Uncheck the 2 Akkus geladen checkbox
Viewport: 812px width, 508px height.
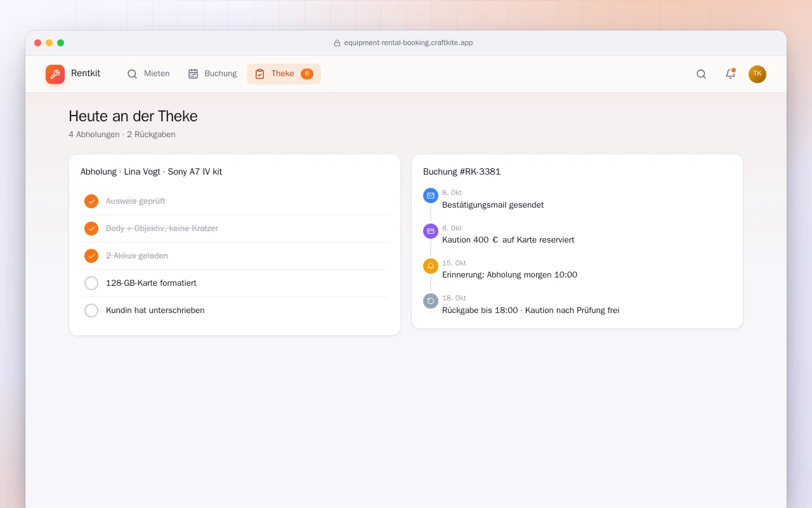point(91,256)
